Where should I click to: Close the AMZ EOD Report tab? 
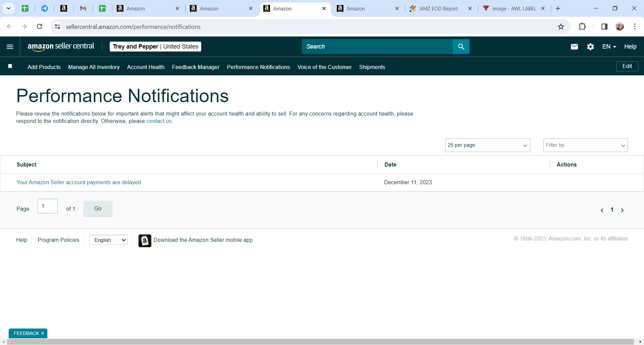point(470,8)
